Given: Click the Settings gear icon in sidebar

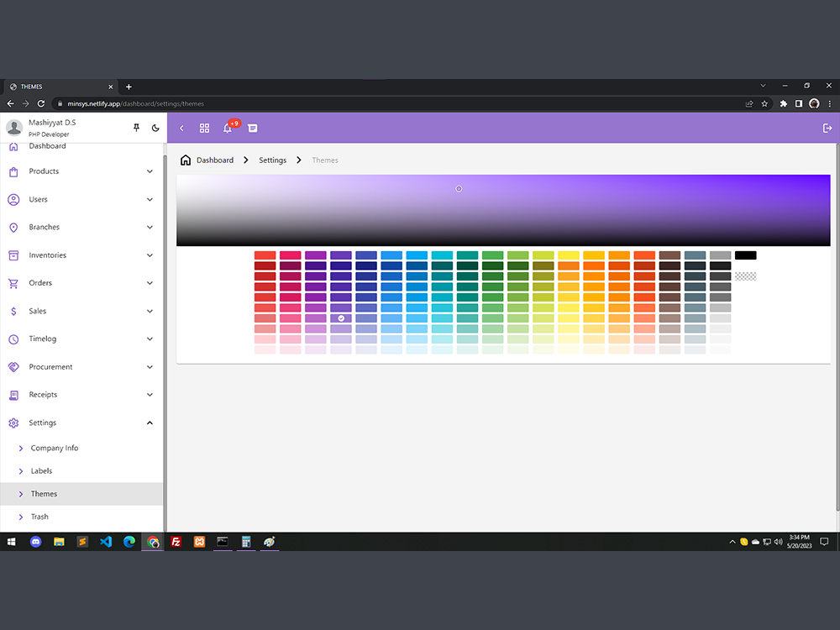Looking at the screenshot, I should coord(14,423).
